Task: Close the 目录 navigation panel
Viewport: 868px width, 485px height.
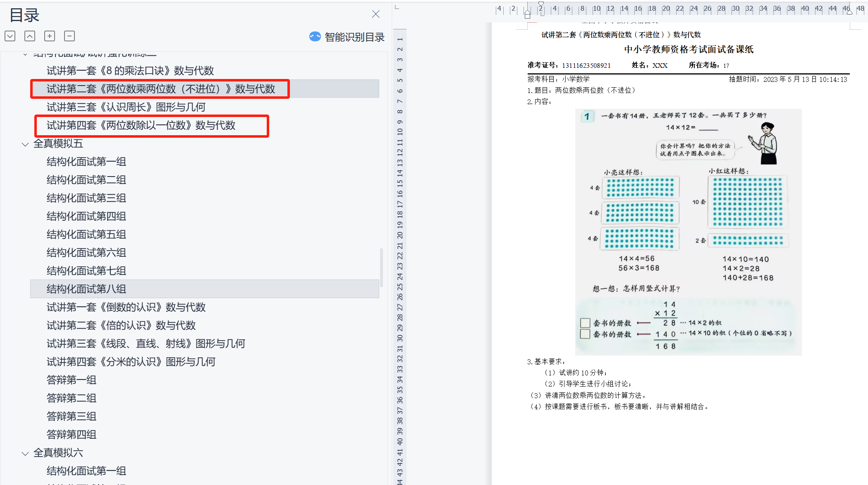Action: point(375,14)
